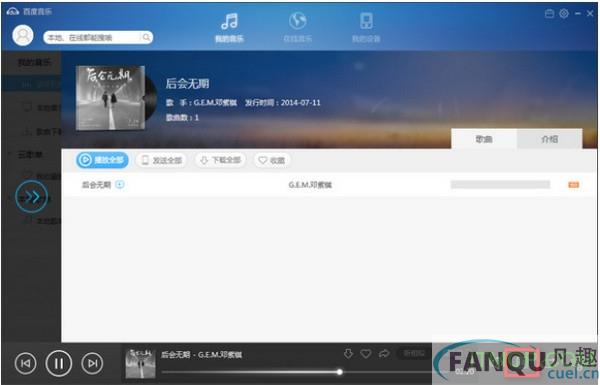Open the toolbox icon in title bar

point(549,14)
